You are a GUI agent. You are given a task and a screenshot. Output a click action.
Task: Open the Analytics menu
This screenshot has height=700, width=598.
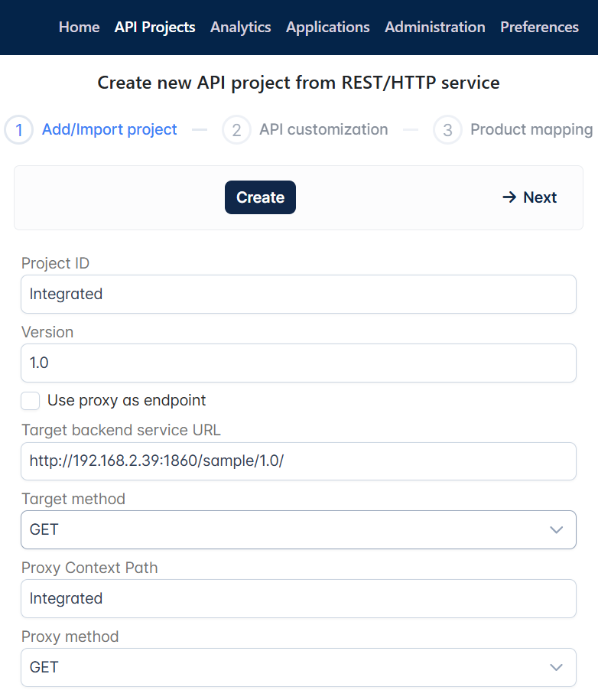pyautogui.click(x=241, y=28)
